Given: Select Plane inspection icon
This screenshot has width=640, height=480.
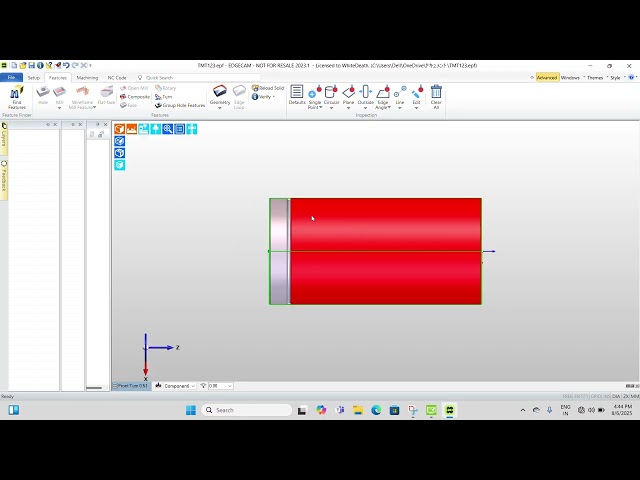Looking at the screenshot, I should [348, 92].
